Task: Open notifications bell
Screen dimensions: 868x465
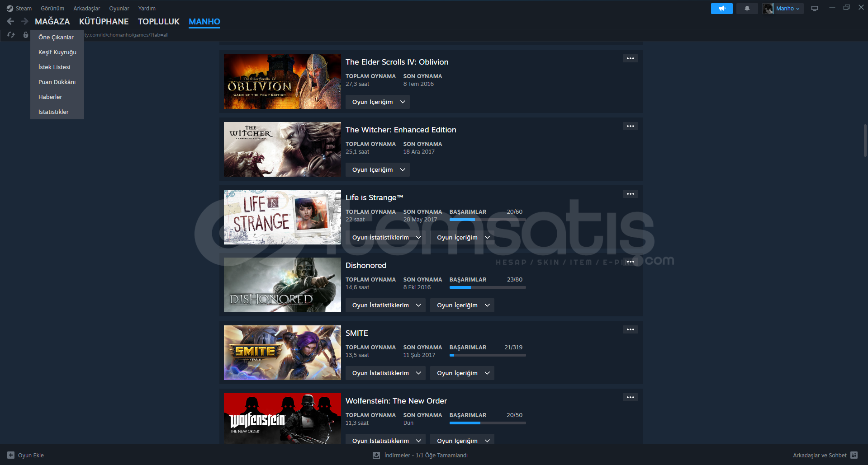Action: coord(747,9)
